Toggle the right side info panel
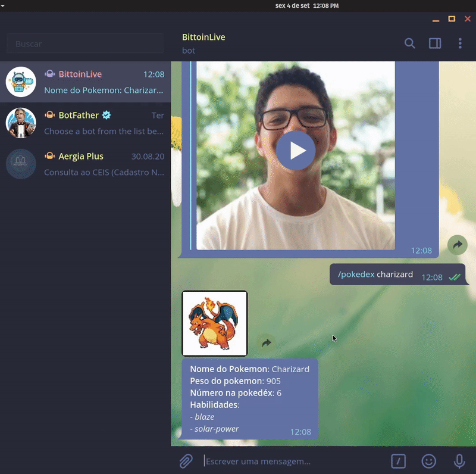 (435, 43)
